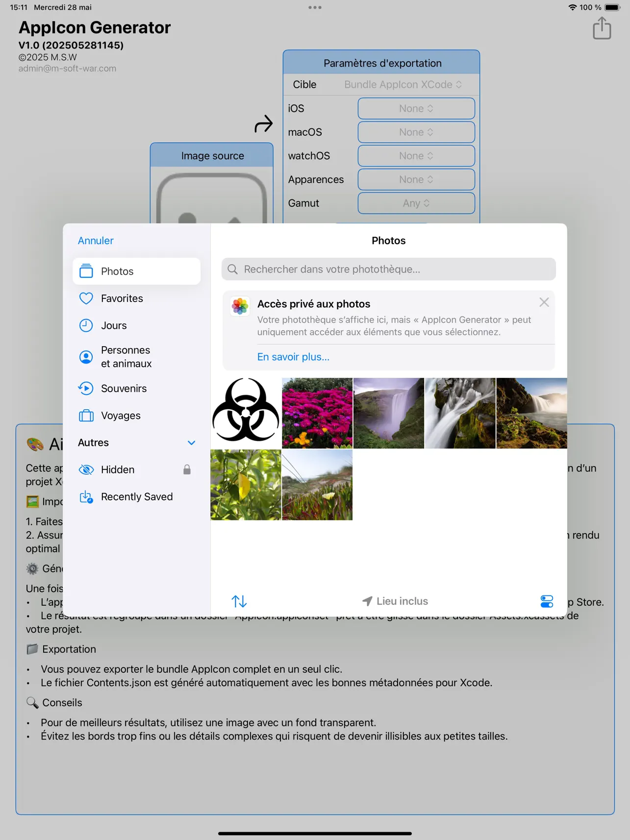Tap the search magnifier icon
This screenshot has width=630, height=840.
[233, 270]
